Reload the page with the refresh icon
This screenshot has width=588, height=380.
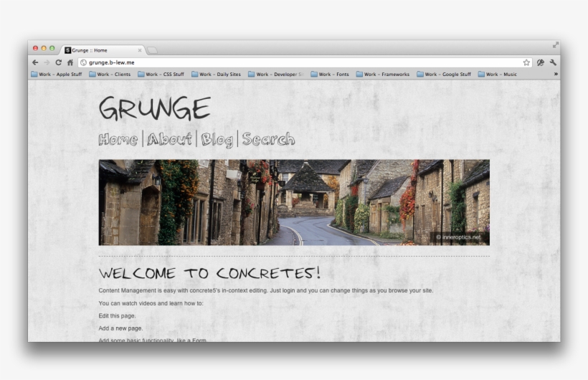59,62
